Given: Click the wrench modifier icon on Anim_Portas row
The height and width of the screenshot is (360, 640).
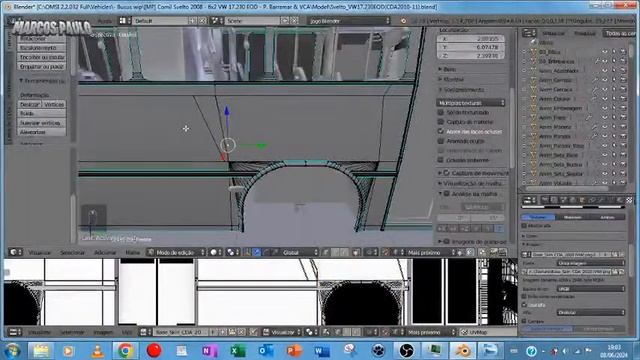Looking at the screenshot, I should tap(595, 136).
